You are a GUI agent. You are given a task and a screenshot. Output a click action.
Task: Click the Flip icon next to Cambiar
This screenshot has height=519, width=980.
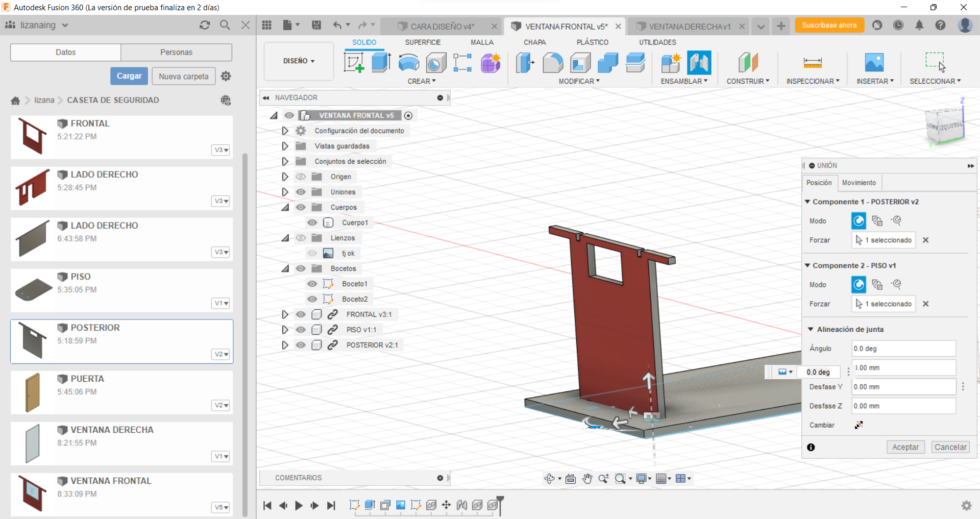coord(859,425)
